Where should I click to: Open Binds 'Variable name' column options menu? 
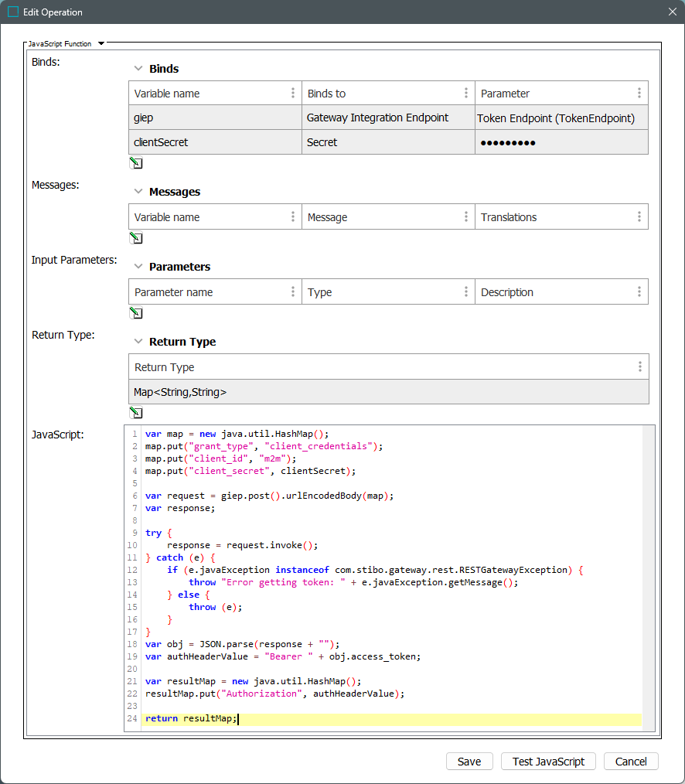(293, 93)
